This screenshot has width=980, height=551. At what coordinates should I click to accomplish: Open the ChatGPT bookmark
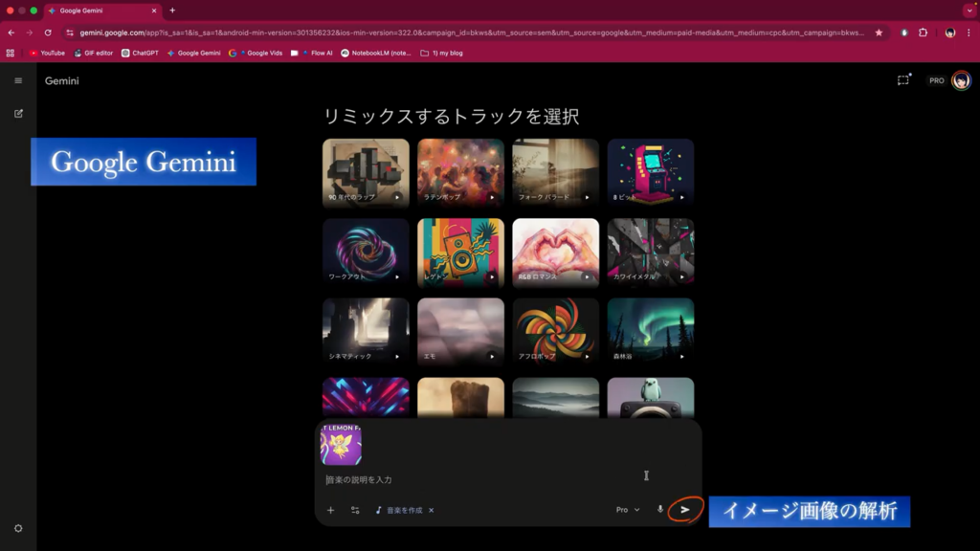point(140,53)
